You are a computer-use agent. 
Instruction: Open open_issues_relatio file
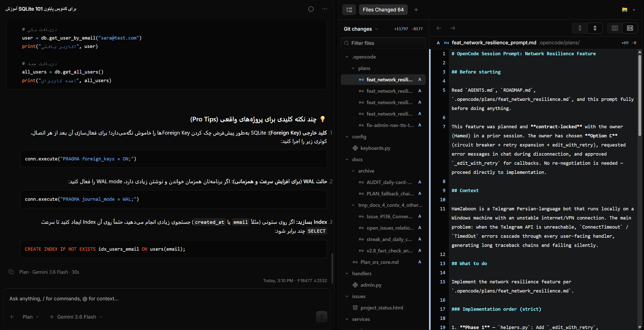point(383,228)
